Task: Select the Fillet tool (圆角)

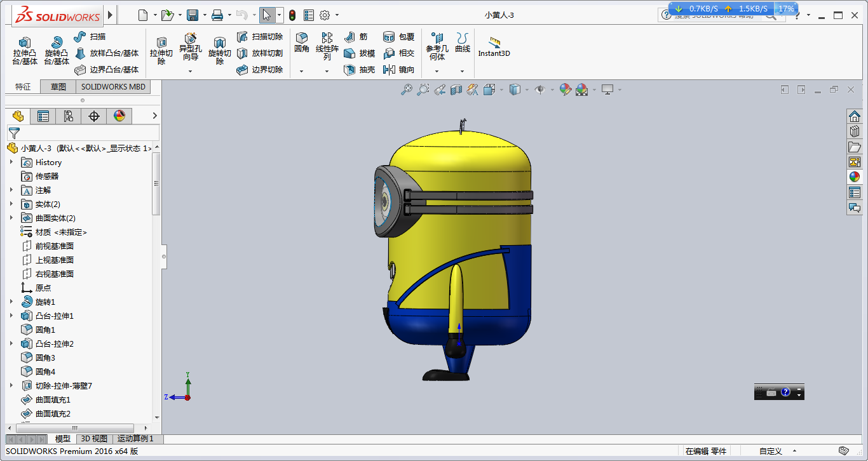Action: click(302, 43)
